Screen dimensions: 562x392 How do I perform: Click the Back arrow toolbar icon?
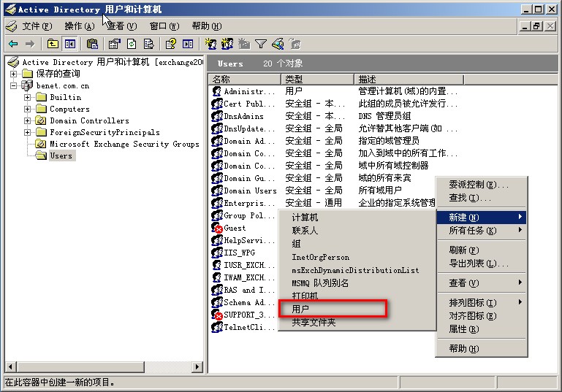(x=14, y=44)
